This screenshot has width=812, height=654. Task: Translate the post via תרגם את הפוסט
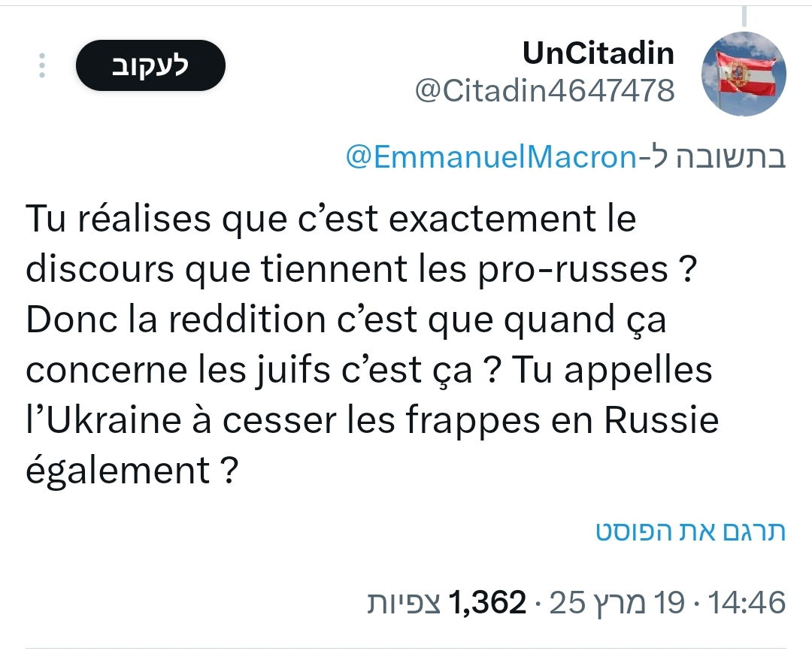click(690, 531)
